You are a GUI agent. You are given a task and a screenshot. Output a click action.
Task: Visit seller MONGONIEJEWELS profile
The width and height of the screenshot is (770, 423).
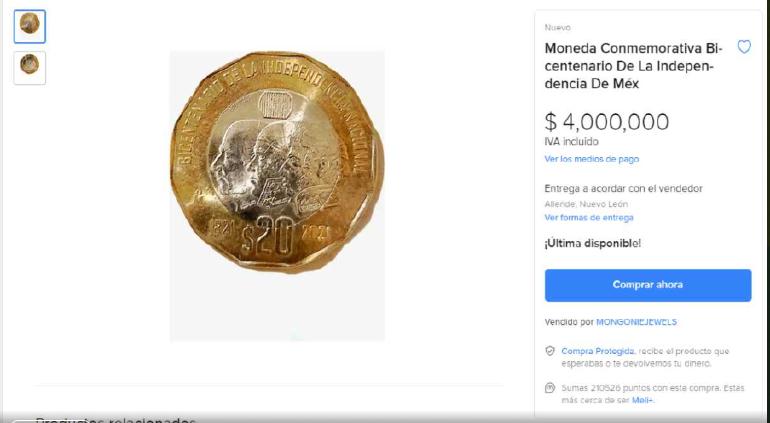tap(636, 322)
